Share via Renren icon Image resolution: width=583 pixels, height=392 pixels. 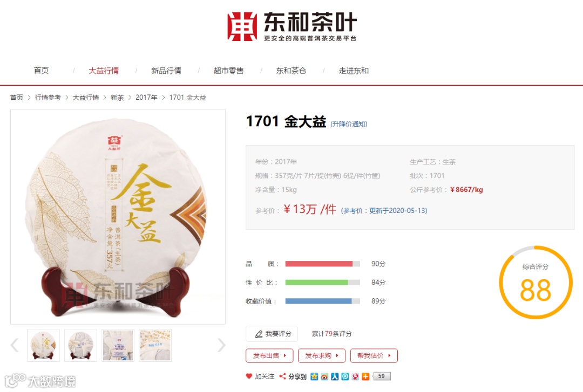[335, 376]
